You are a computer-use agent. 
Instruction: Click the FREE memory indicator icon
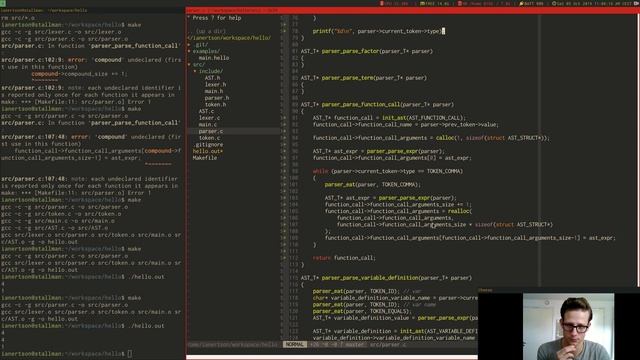[x=422, y=3]
